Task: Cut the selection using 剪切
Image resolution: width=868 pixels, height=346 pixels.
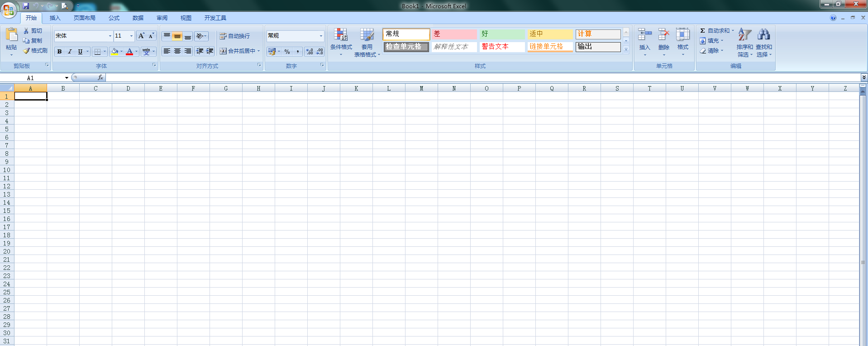Action: pos(33,31)
